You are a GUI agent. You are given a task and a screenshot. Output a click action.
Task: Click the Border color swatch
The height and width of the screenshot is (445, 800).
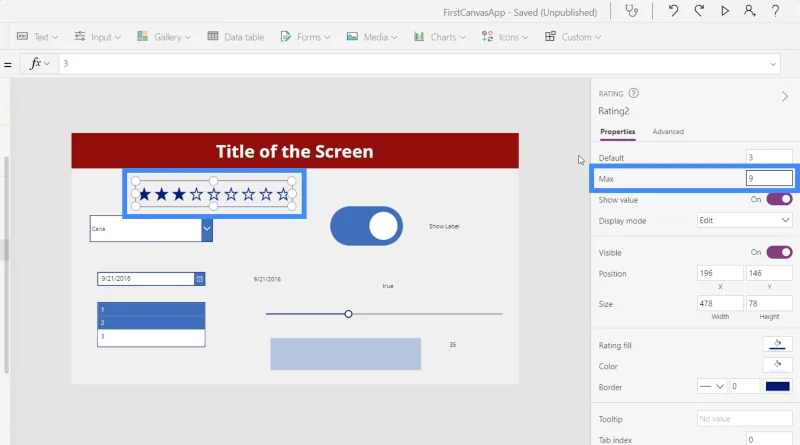coord(777,386)
